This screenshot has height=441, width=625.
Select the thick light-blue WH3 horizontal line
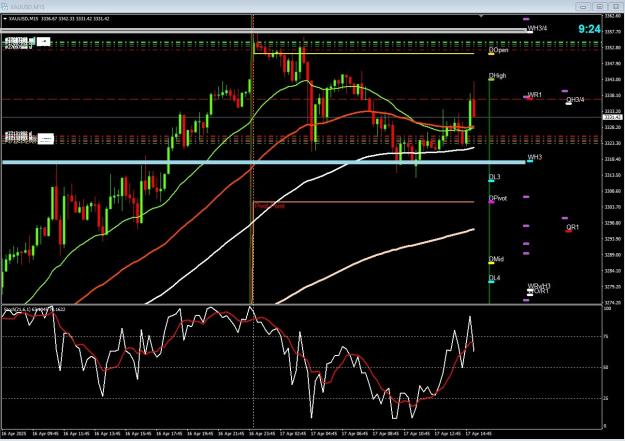click(x=263, y=162)
